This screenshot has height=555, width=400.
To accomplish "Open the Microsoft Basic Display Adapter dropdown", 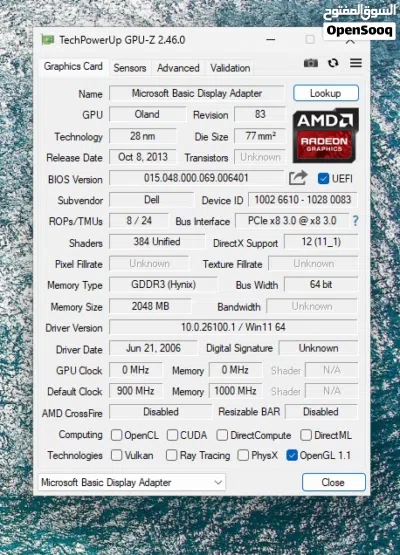I will (x=132, y=482).
